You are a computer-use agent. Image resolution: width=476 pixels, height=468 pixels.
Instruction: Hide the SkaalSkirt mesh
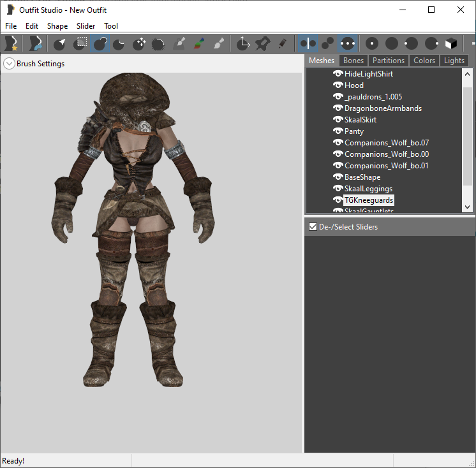338,119
